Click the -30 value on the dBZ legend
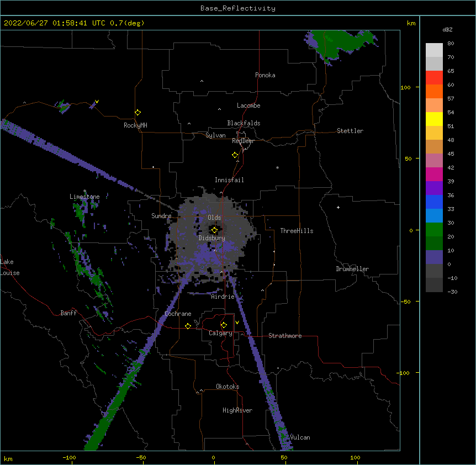This screenshot has height=465, width=476. [452, 292]
